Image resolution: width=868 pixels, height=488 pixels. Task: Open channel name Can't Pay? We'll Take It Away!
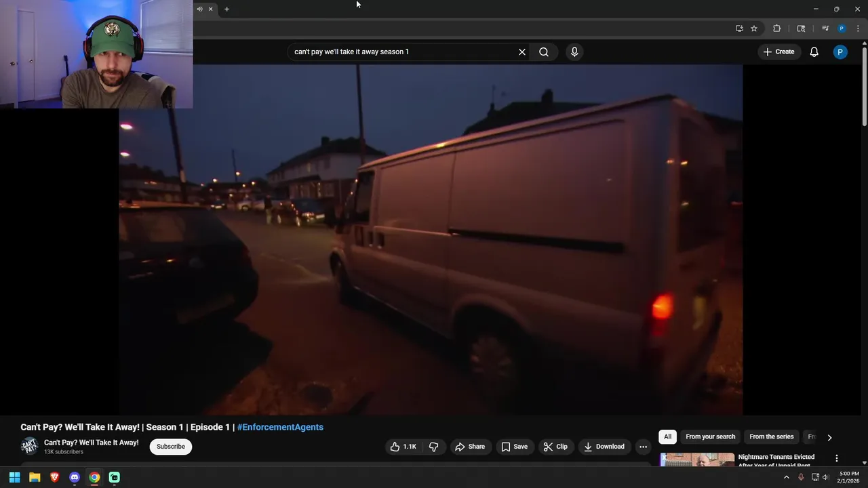pyautogui.click(x=92, y=443)
